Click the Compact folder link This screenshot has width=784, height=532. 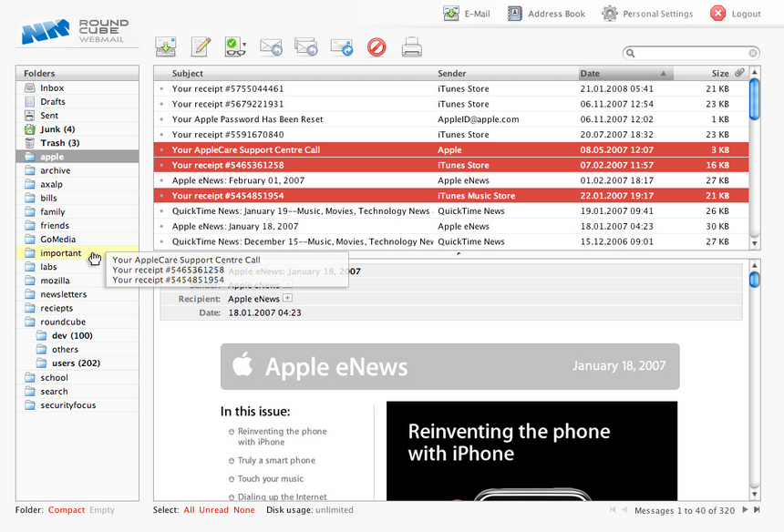(67, 510)
